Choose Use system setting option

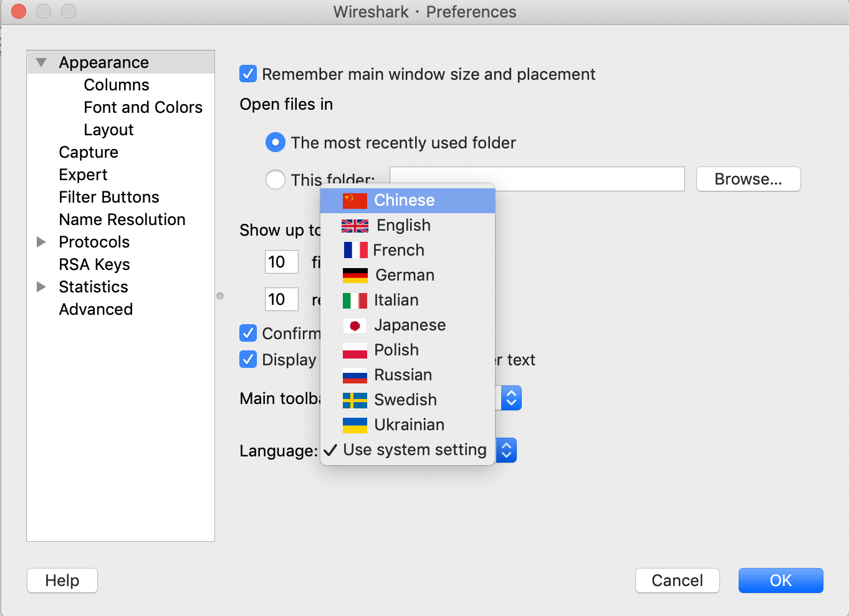(x=408, y=450)
